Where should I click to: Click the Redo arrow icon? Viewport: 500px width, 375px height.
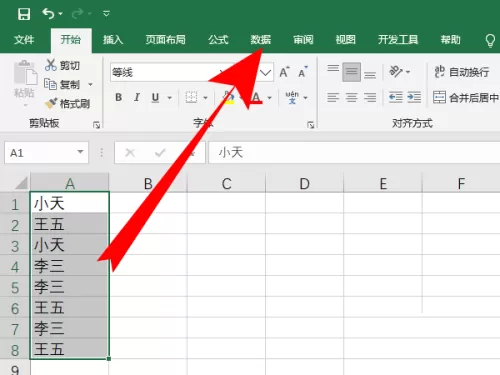tap(77, 14)
